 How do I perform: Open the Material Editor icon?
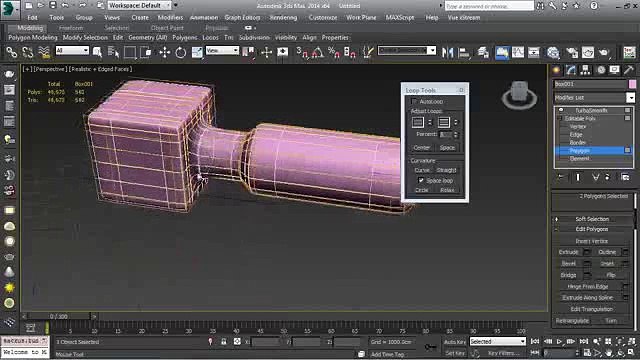point(553,52)
